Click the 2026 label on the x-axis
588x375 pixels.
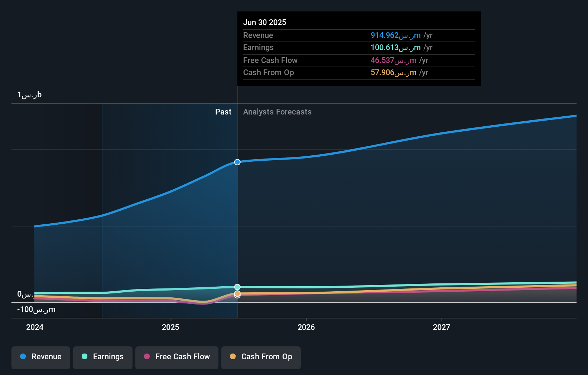tap(306, 327)
